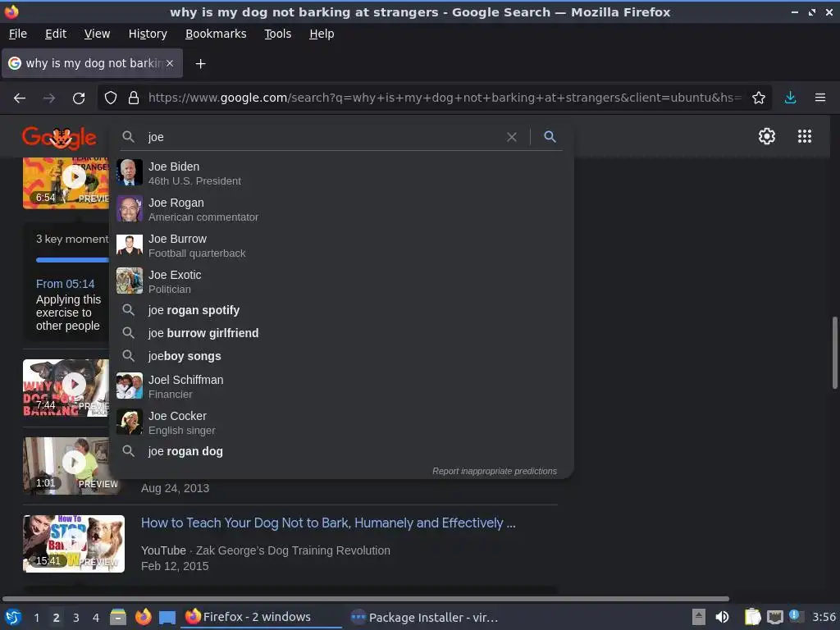This screenshot has height=630, width=840.
Task: Open the Help menu
Action: point(322,34)
